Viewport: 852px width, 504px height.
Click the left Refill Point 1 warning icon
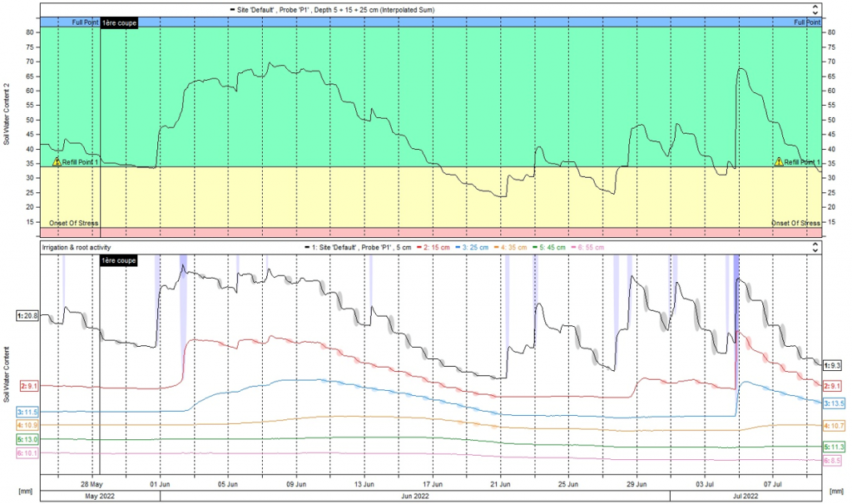point(57,162)
